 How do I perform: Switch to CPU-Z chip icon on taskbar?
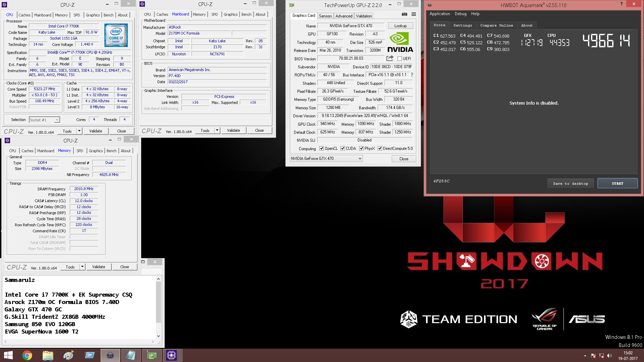[x=171, y=355]
